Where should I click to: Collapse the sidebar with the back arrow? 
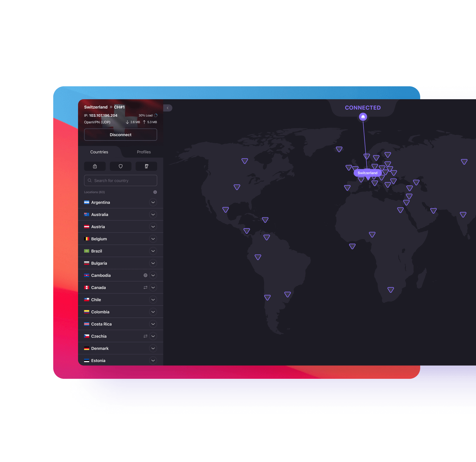[x=167, y=108]
